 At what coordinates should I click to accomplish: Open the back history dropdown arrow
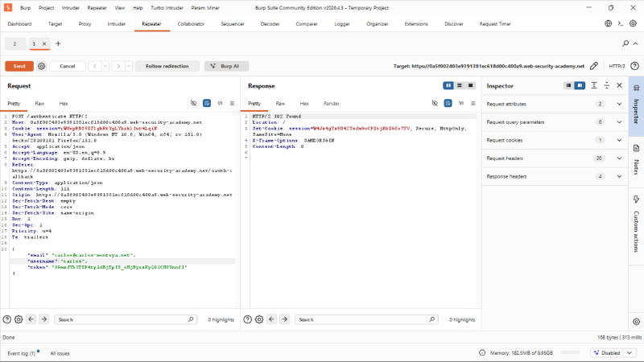105,66
